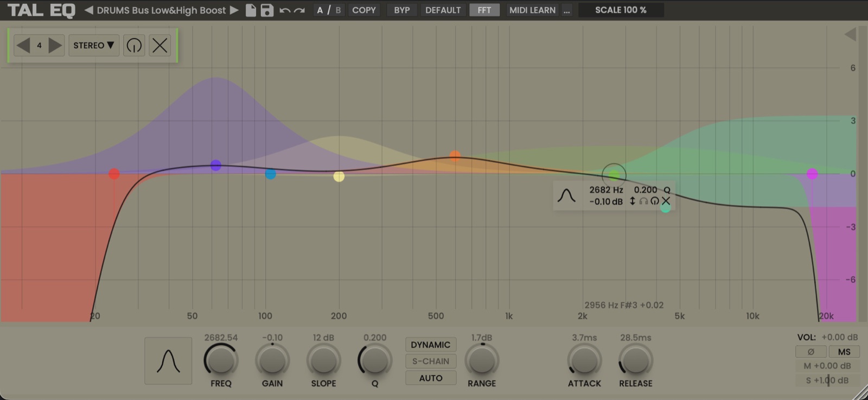Click the FREQ knob
868x400 pixels.
[x=221, y=360]
